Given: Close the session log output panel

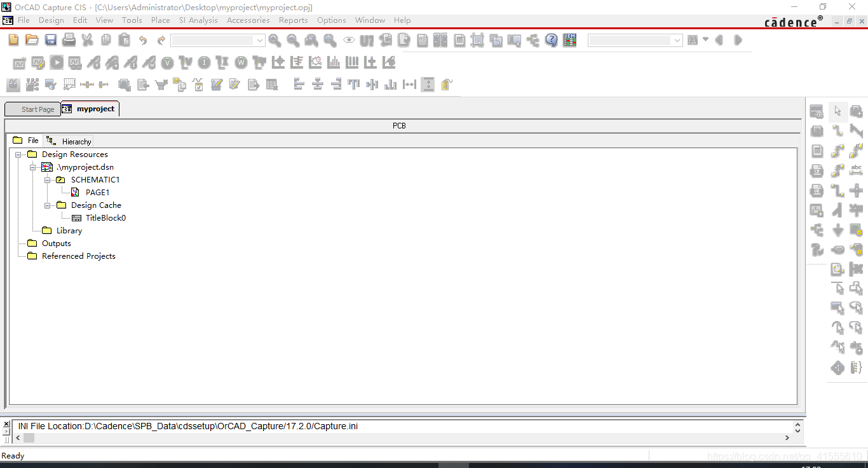Looking at the screenshot, I should pos(6,424).
